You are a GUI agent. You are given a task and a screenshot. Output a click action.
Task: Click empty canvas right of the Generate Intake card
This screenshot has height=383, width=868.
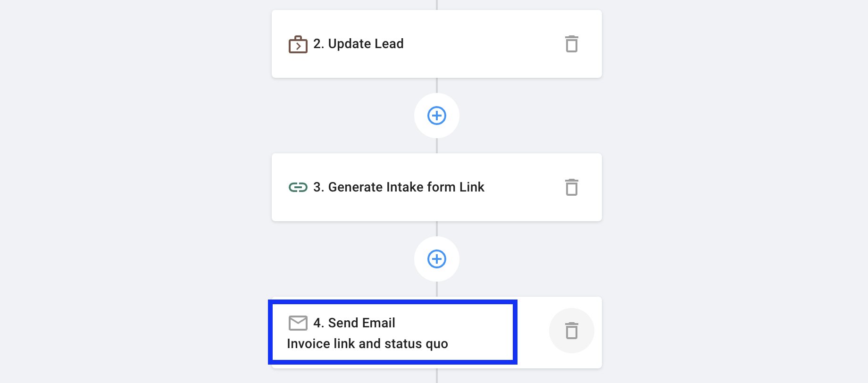(x=731, y=187)
